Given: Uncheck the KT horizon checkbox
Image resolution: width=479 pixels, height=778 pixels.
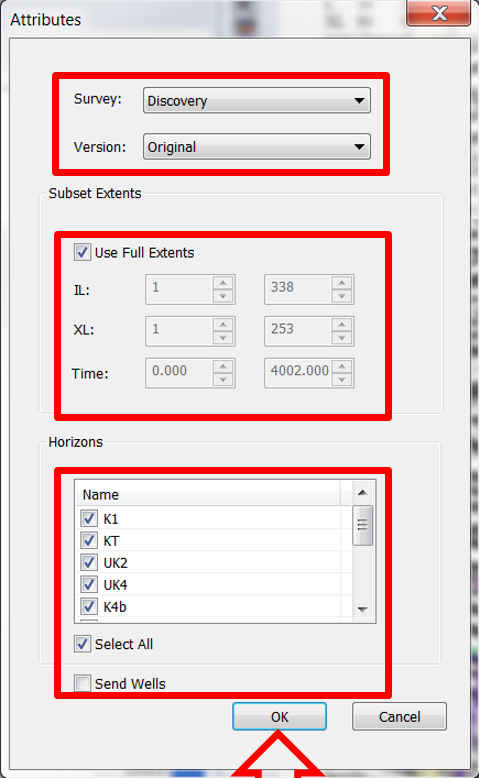Looking at the screenshot, I should coord(89,540).
